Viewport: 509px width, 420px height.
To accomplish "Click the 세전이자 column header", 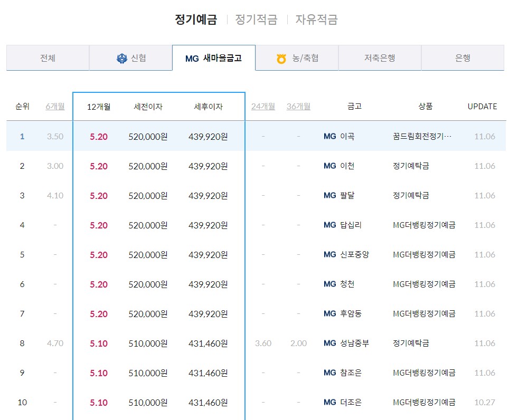I will tap(148, 107).
